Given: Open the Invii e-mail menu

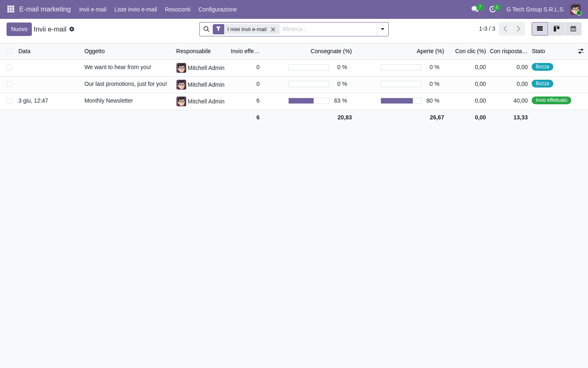Looking at the screenshot, I should (93, 9).
